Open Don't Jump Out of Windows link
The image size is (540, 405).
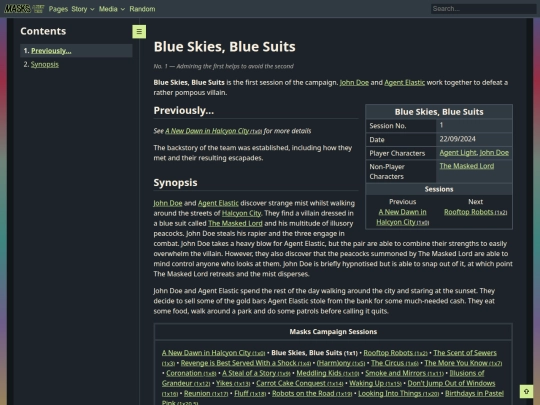click(x=451, y=383)
